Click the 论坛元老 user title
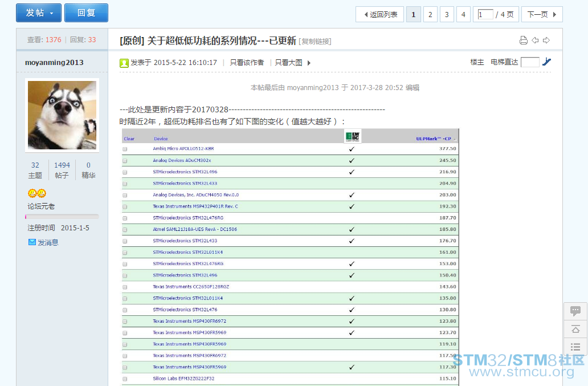This screenshot has width=588, height=386. pos(41,206)
